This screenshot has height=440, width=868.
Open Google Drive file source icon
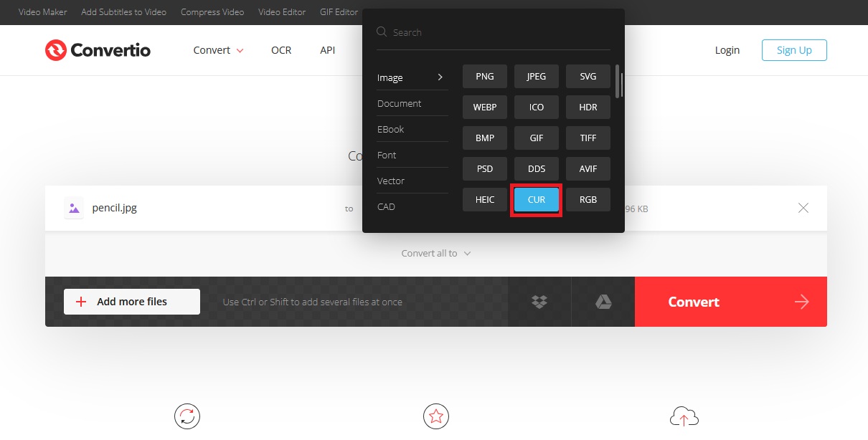coord(603,302)
